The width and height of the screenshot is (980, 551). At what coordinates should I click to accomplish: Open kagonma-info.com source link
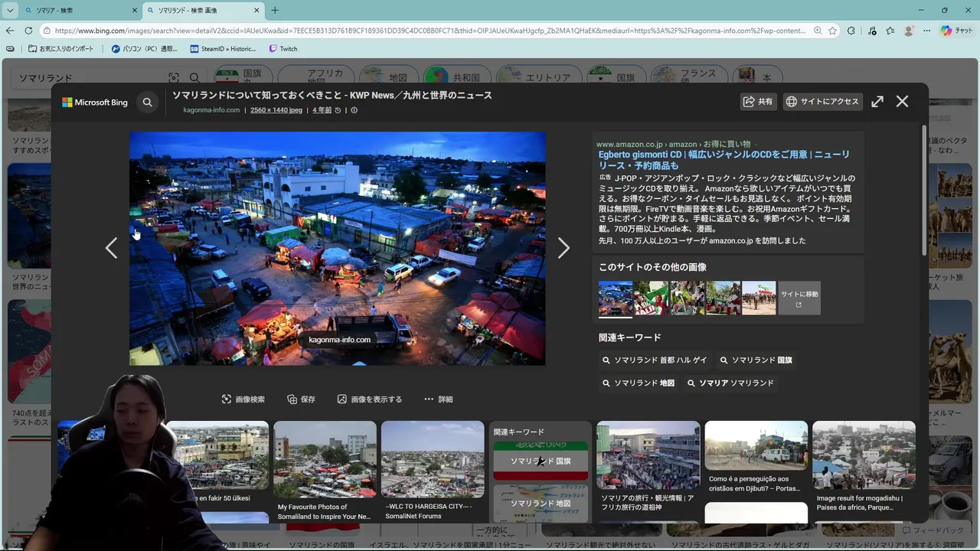211,110
